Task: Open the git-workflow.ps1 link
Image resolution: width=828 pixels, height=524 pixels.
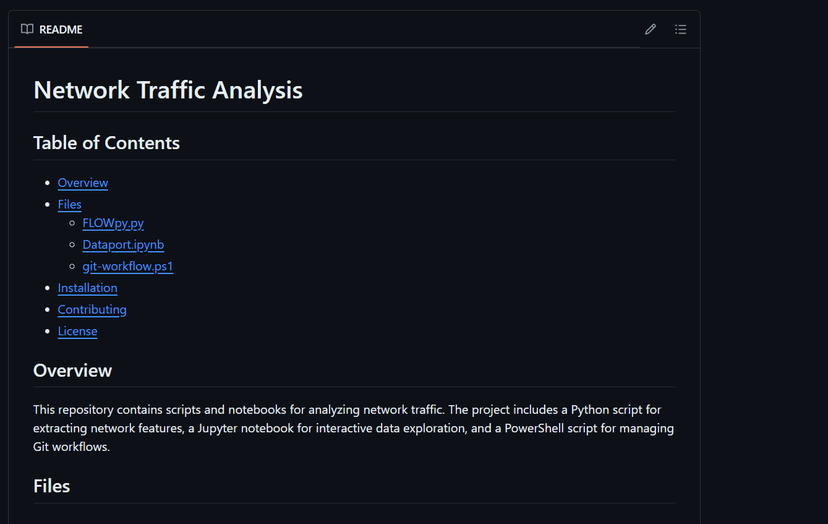Action: coord(128,267)
